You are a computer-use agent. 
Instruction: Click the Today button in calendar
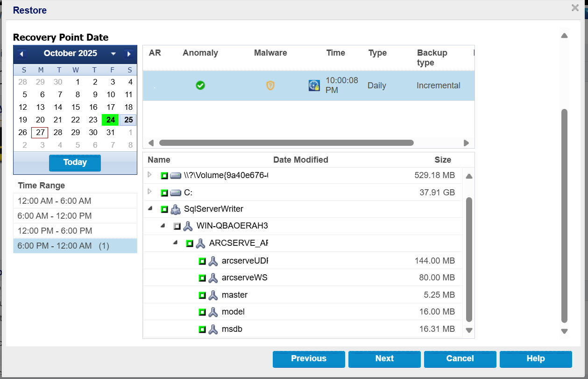75,163
